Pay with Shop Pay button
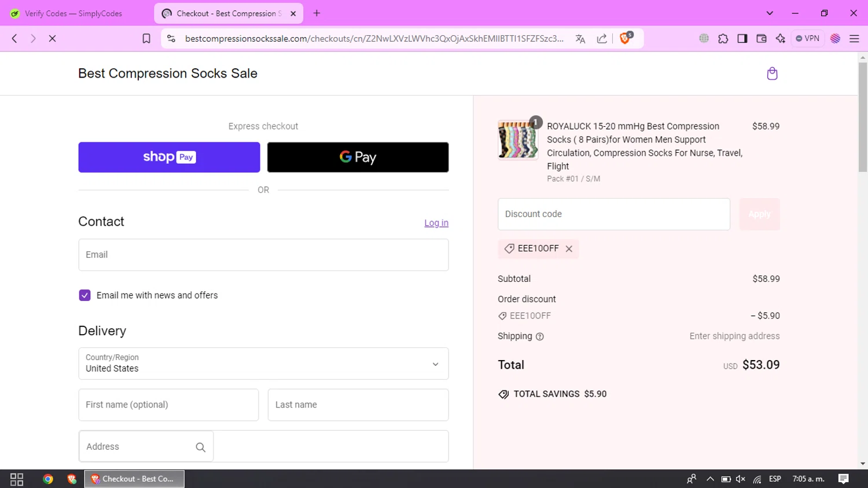Screen dimensions: 868x488 [169, 157]
